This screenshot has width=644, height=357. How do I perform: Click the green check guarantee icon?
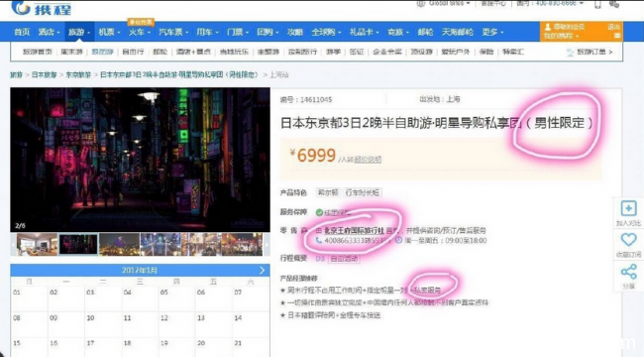click(x=319, y=212)
